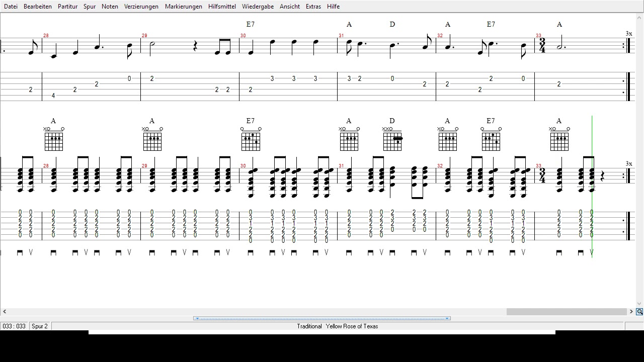This screenshot has width=644, height=362.
Task: Open the Bearbeiten menu
Action: (38, 7)
